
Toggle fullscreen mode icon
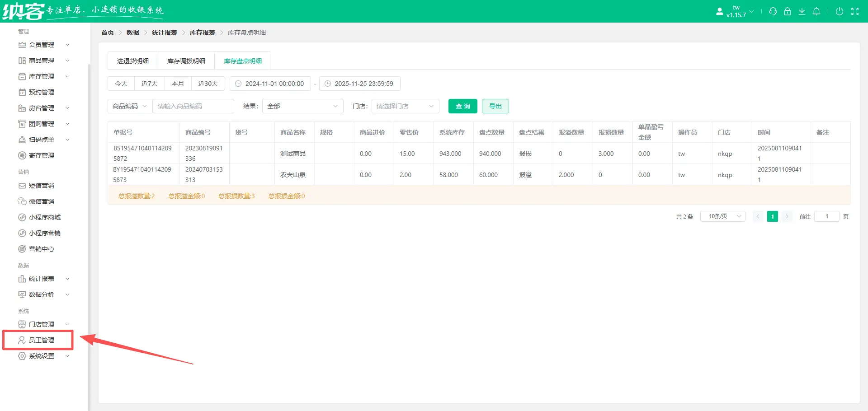[x=854, y=12]
